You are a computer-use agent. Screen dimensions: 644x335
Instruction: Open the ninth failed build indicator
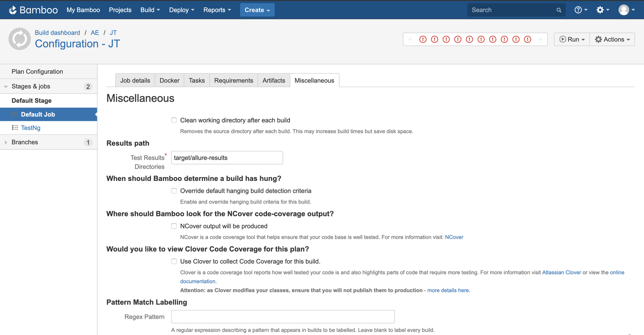point(516,39)
